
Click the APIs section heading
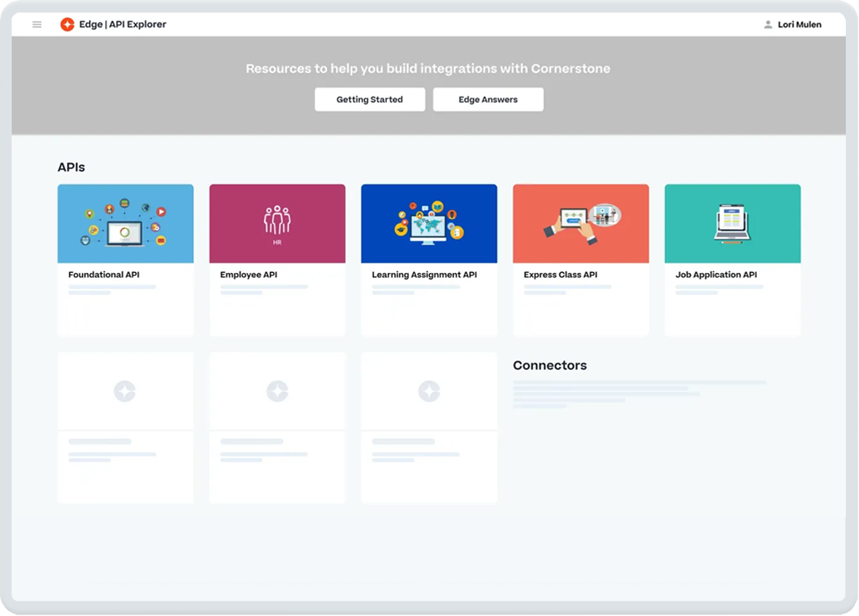click(x=72, y=167)
